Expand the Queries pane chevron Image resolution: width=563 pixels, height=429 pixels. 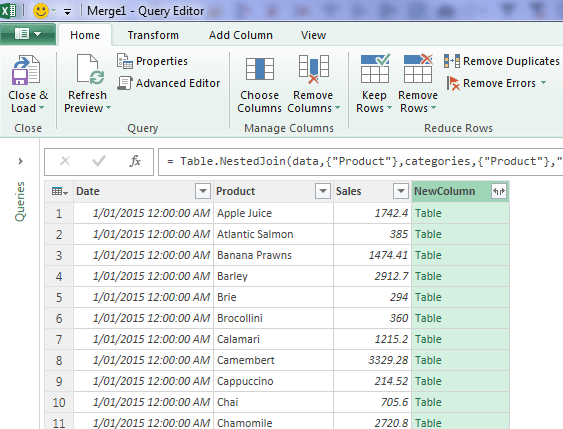point(20,161)
